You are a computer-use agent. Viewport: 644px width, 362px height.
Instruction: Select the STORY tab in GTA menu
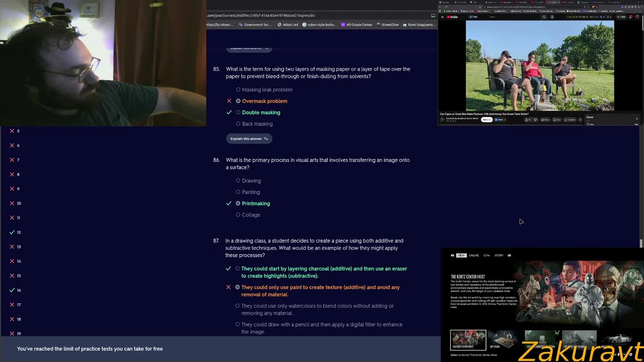[499, 255]
